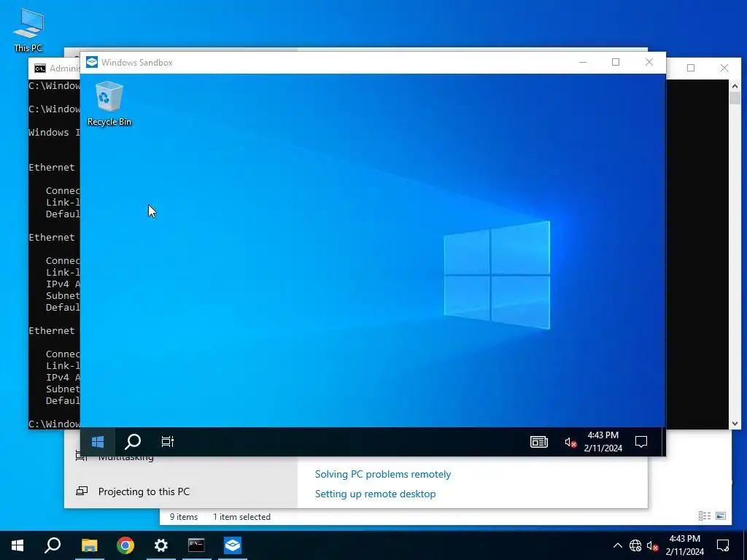Click the host muted volume tray icon

(x=653, y=545)
